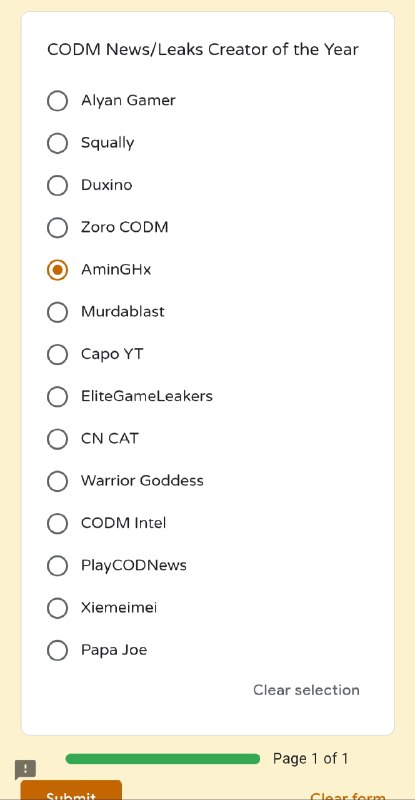Click the Clear form link
This screenshot has height=800, width=415.
pyautogui.click(x=348, y=795)
